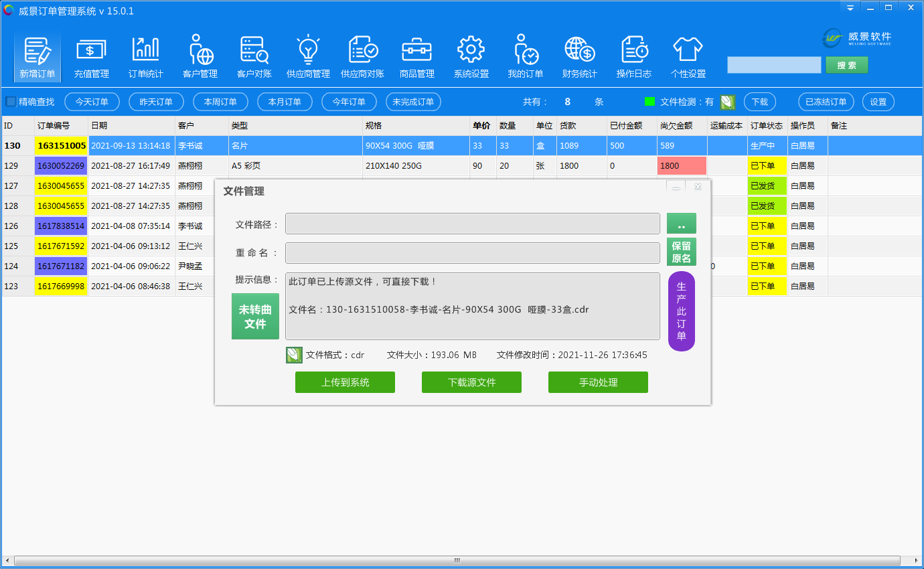924x569 pixels.
Task: Open 充值管理 recharge management
Action: 91,57
